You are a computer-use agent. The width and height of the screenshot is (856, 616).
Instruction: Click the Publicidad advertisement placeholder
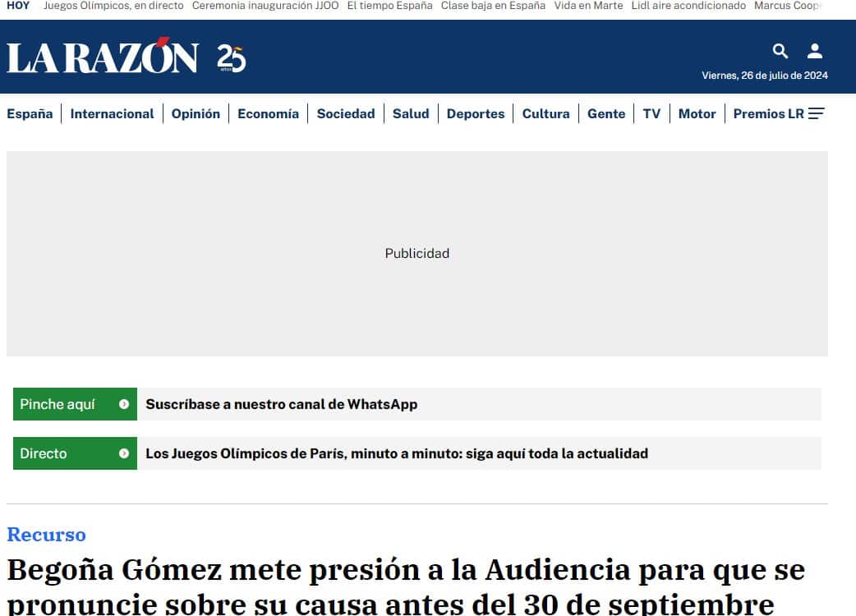417,253
